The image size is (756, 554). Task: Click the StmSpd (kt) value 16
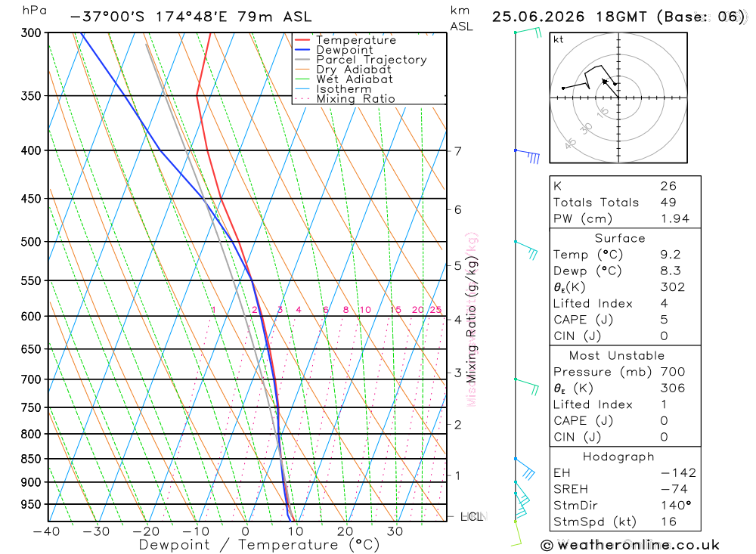click(669, 522)
